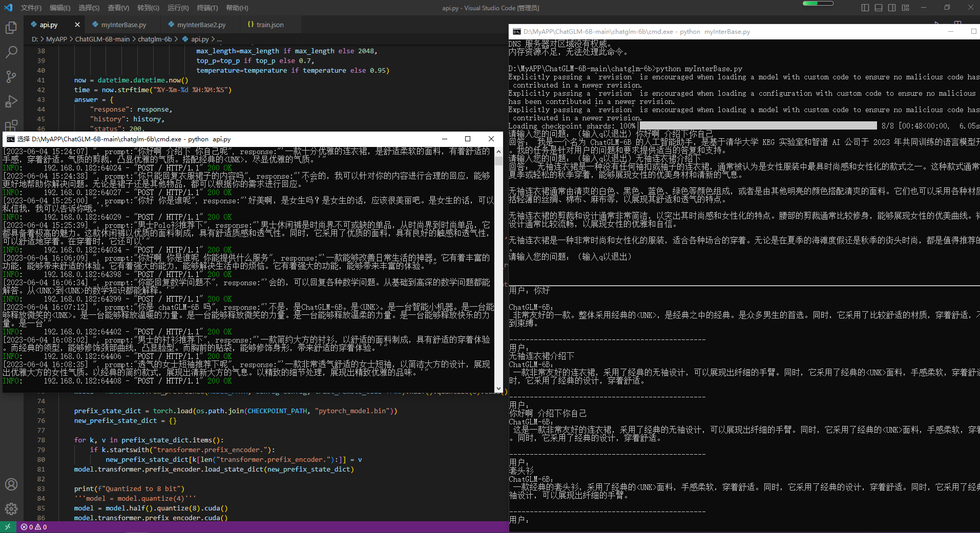Restore down the VS Code window
The width and height of the screenshot is (980, 533).
pyautogui.click(x=947, y=8)
